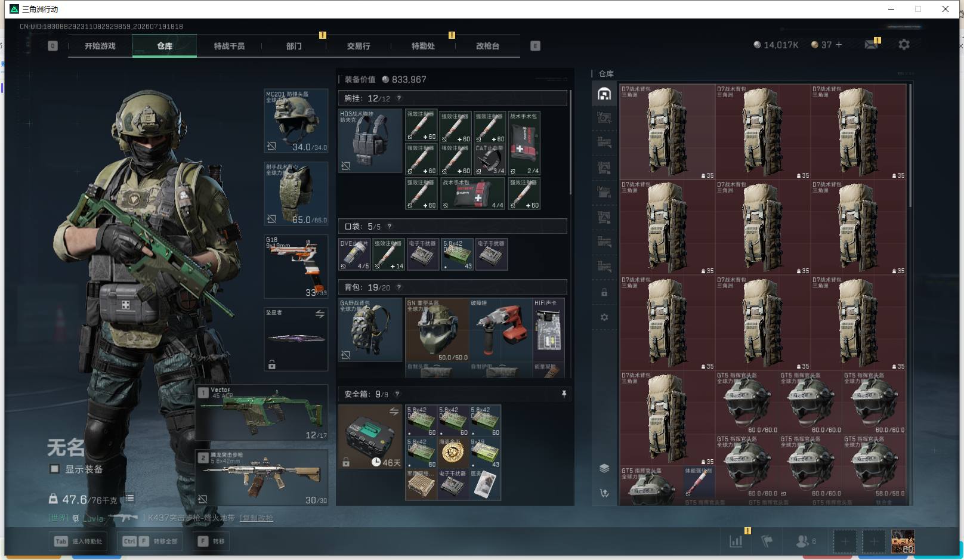Click the 转移全部 button
This screenshot has height=560, width=964.
151,541
